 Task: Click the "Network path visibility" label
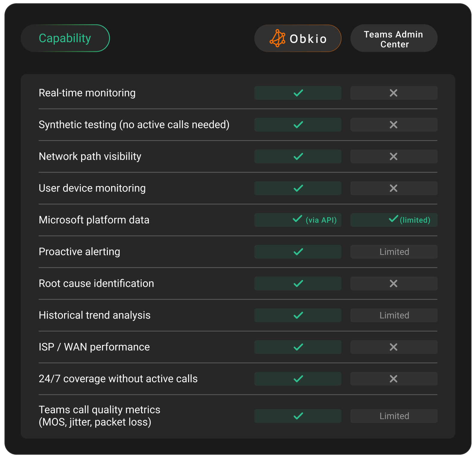point(90,156)
